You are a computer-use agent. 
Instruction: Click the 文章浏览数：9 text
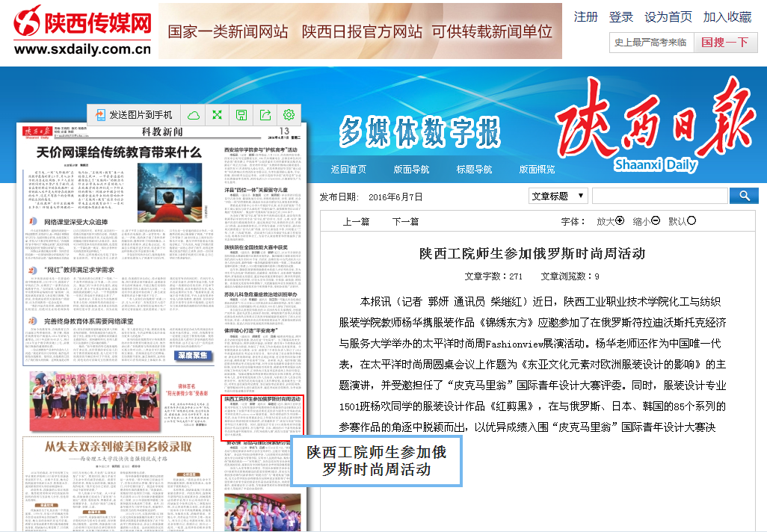point(570,276)
